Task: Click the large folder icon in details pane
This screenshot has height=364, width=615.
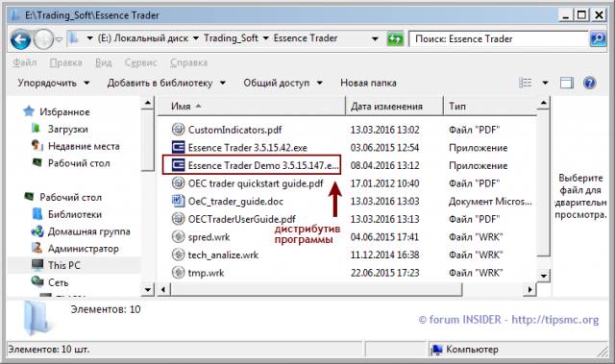Action: [x=37, y=318]
